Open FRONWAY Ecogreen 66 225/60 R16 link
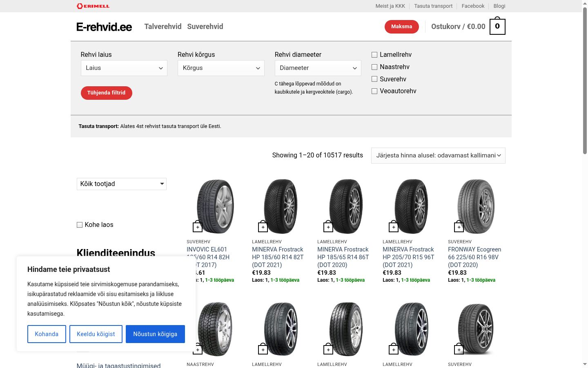This screenshot has width=588, height=368. tap(474, 257)
